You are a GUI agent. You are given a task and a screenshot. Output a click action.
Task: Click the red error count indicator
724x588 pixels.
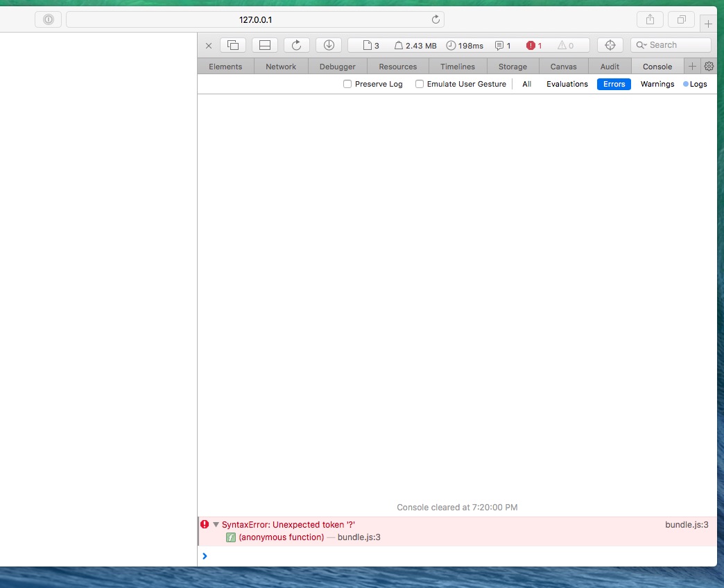534,46
